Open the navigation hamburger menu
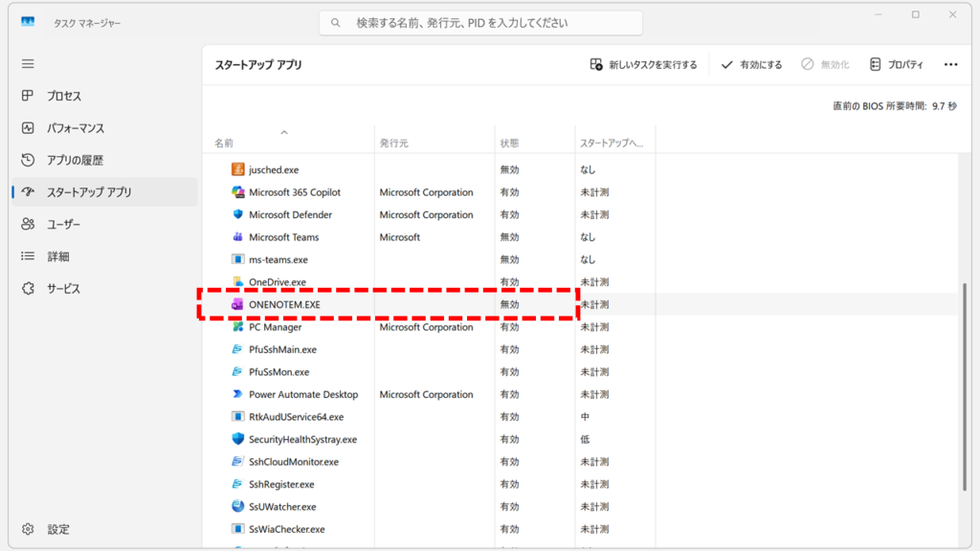Screen dimensions: 980x551 tap(28, 63)
